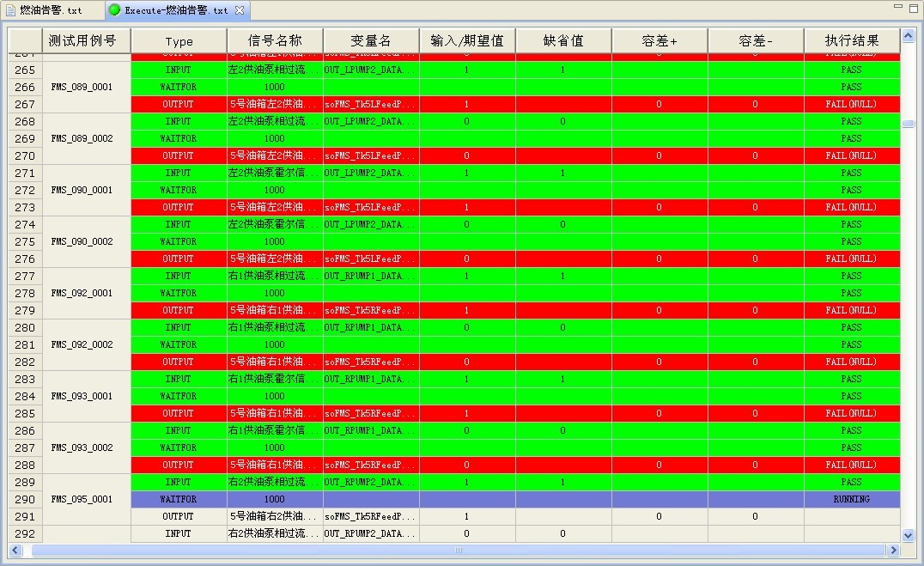
Task: Click 缺省值 cell in row 277
Action: (x=562, y=276)
